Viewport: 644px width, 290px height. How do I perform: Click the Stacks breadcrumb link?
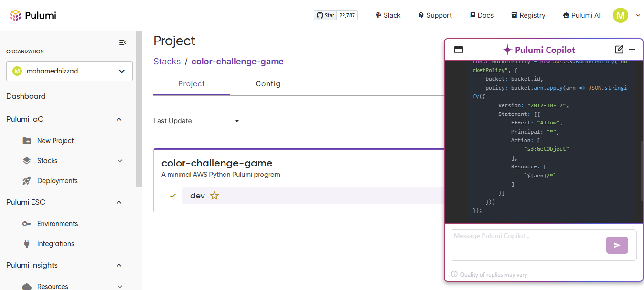[167, 62]
